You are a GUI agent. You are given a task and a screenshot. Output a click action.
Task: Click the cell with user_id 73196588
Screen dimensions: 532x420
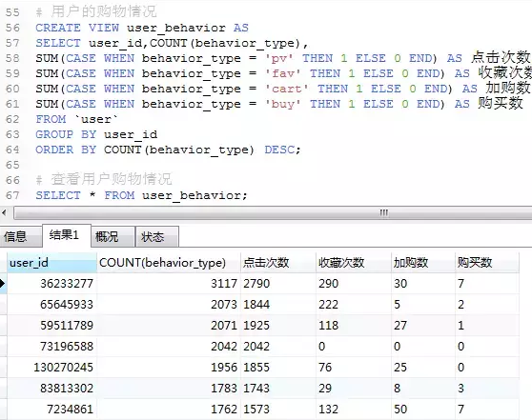(x=51, y=346)
